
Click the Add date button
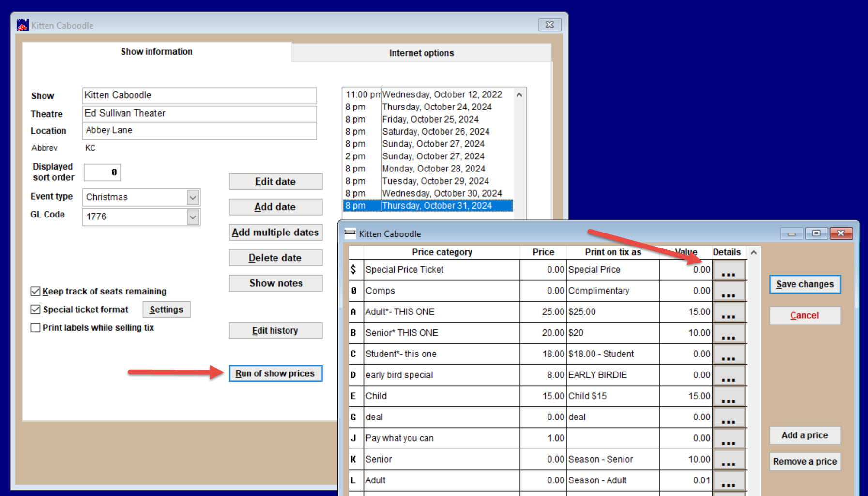(275, 207)
